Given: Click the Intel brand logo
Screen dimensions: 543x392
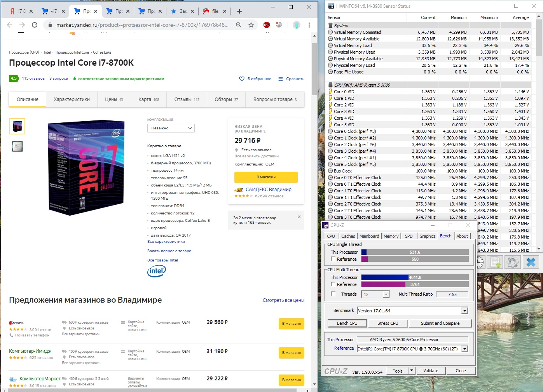Looking at the screenshot, I should (157, 271).
